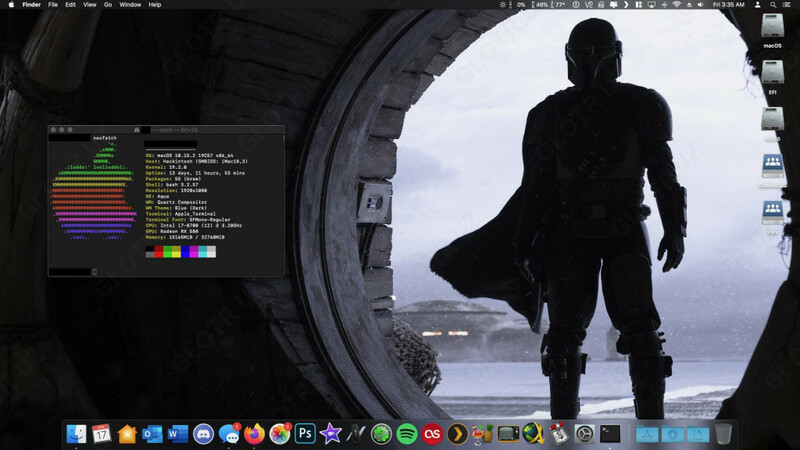Viewport: 800px width, 450px height.
Task: Click the Terminal window title bar
Action: point(166,130)
